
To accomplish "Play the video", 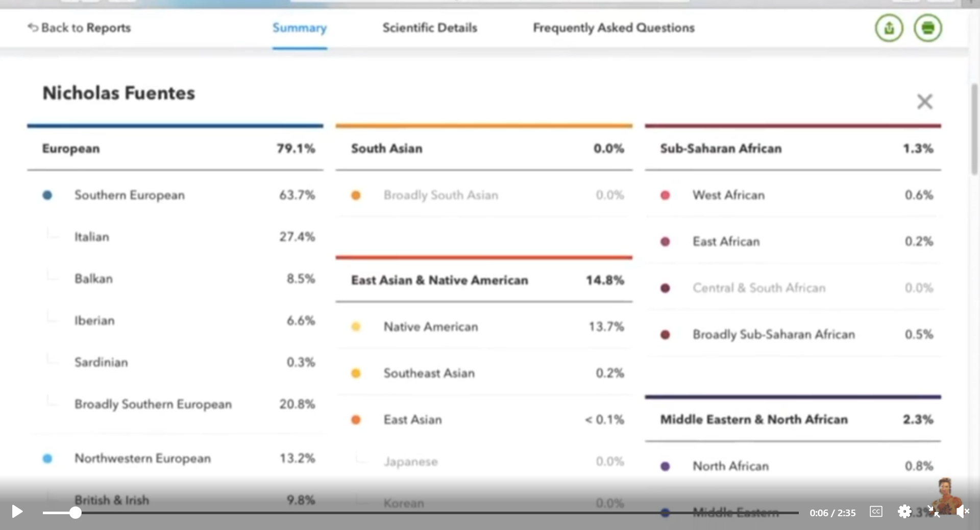I will pyautogui.click(x=17, y=512).
